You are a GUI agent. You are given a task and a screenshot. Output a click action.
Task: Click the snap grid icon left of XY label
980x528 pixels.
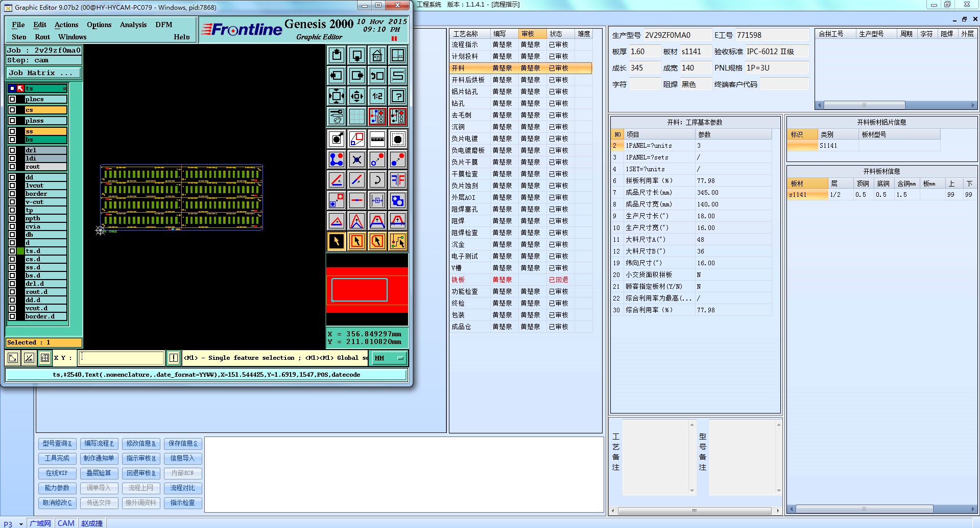(x=45, y=358)
